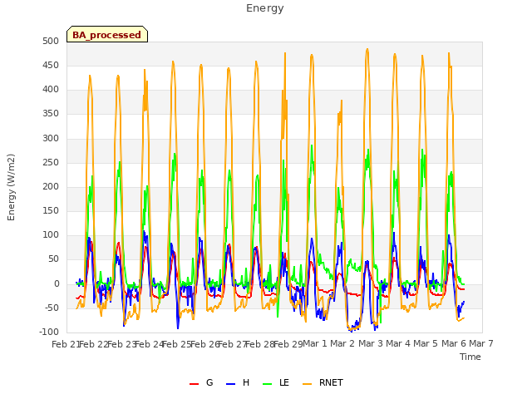Click the -50 y-axis tick label

[x=52, y=308]
